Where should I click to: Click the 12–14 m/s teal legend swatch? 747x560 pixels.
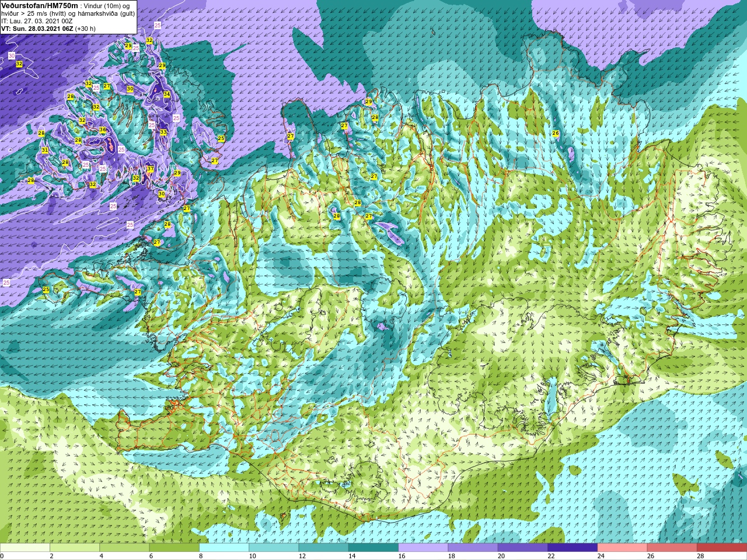323,548
